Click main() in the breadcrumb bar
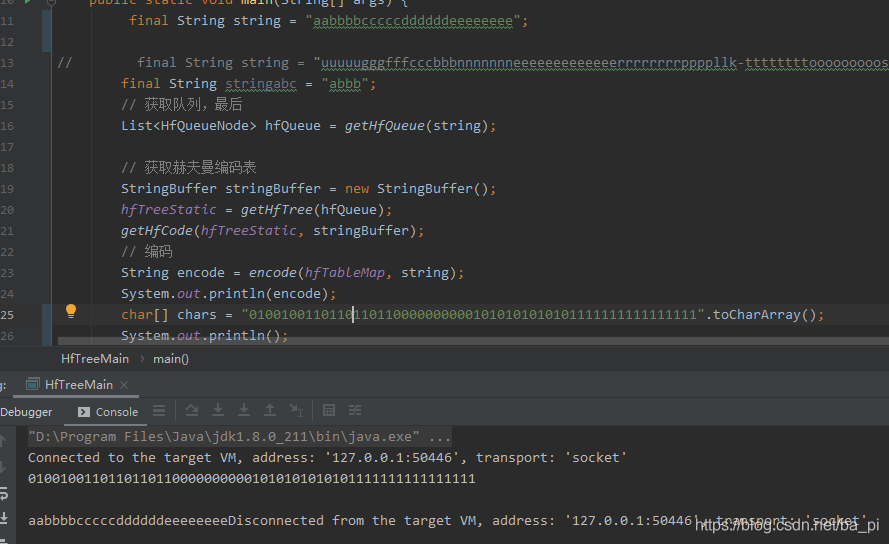The image size is (889, 544). pos(171,359)
